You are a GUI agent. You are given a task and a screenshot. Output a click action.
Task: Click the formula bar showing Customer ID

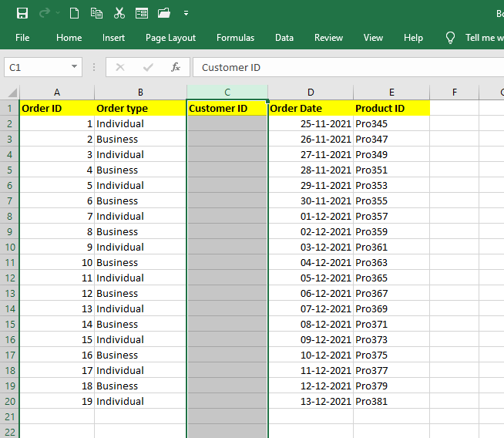[x=347, y=68]
